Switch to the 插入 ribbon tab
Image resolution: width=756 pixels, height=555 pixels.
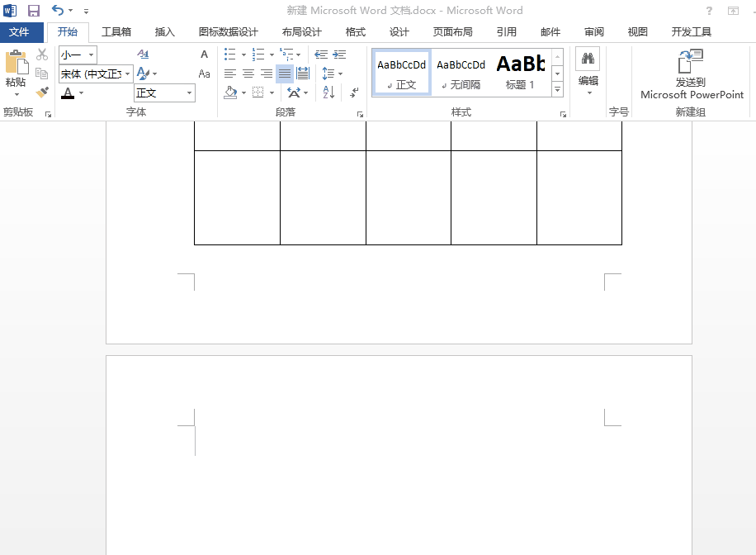point(165,32)
